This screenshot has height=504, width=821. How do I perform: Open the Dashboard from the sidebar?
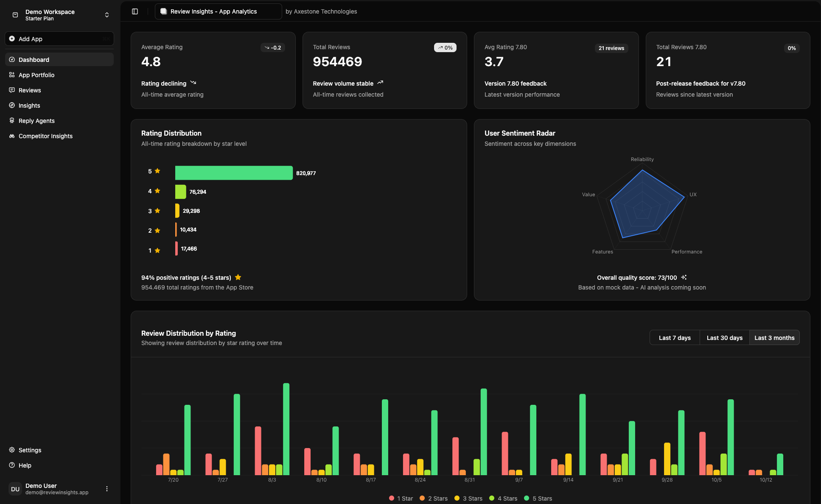34,59
